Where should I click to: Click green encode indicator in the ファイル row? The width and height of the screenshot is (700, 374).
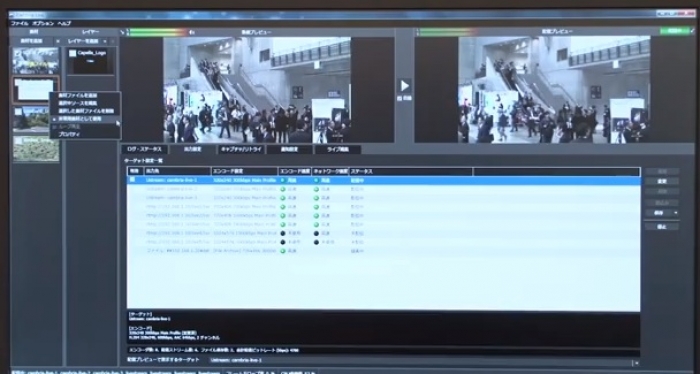(x=283, y=251)
